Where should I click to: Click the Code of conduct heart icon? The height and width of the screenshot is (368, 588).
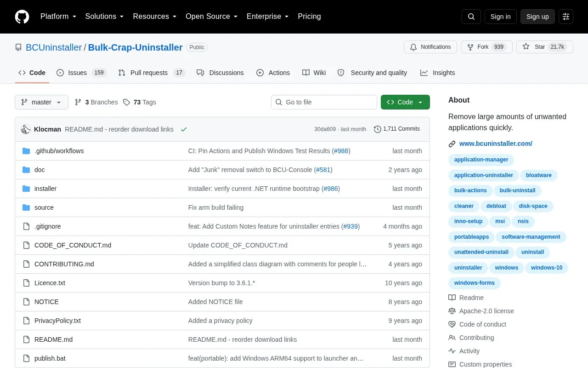coord(452,324)
